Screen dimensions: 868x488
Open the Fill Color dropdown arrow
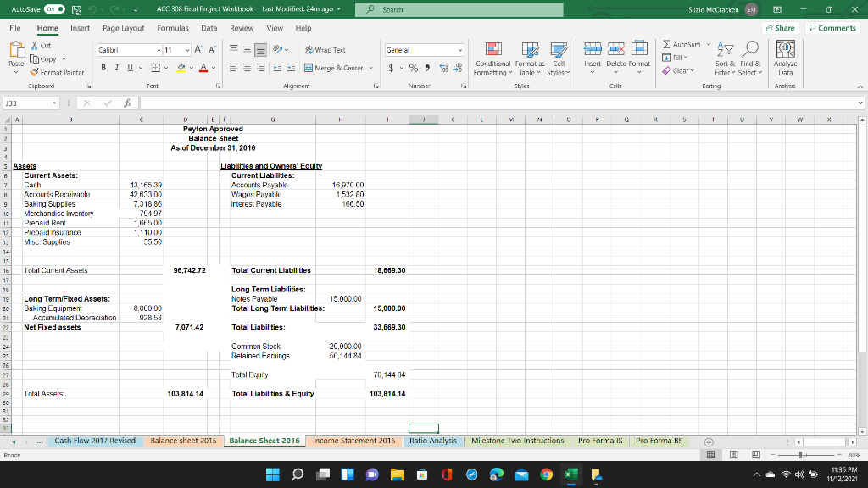(x=191, y=67)
